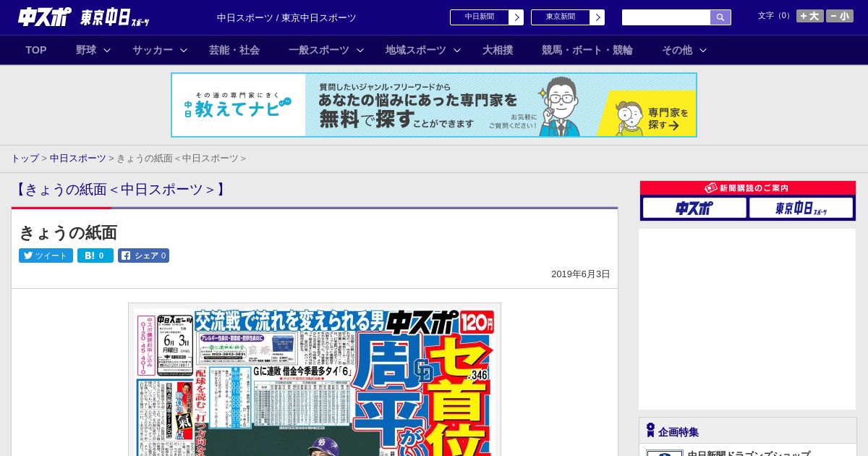
Task: Click the 企画特集 section heading
Action: pyautogui.click(x=678, y=432)
